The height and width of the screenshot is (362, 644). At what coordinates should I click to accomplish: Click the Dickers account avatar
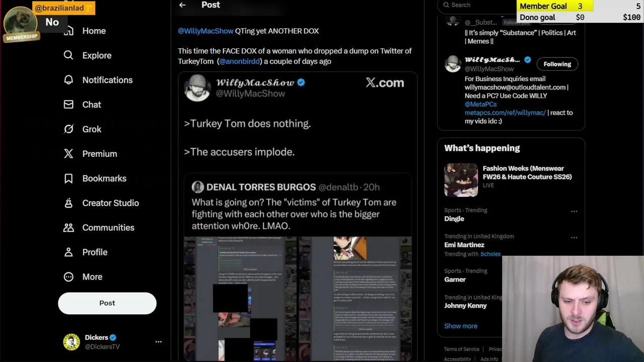click(71, 342)
